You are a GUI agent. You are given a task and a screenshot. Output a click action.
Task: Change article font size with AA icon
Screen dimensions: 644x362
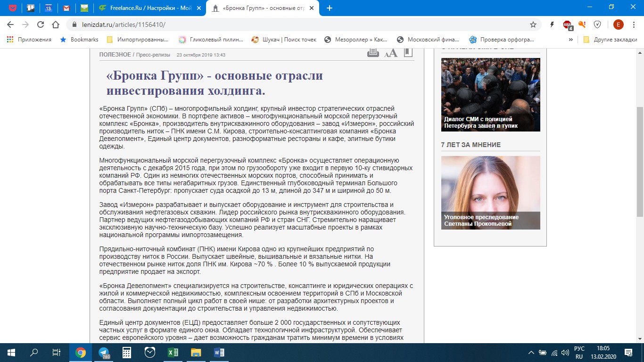coord(391,53)
